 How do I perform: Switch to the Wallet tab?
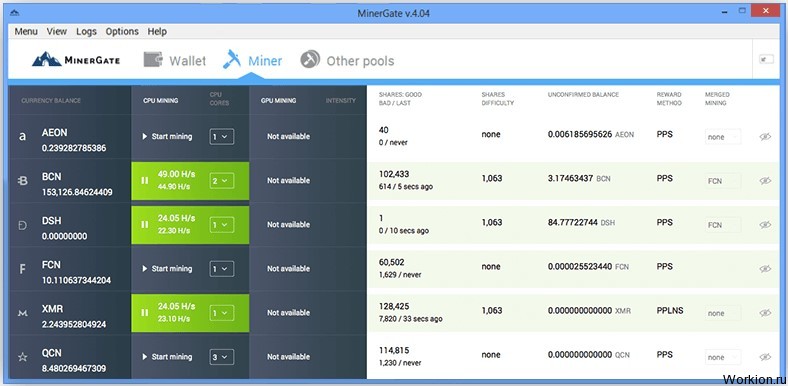coord(175,60)
